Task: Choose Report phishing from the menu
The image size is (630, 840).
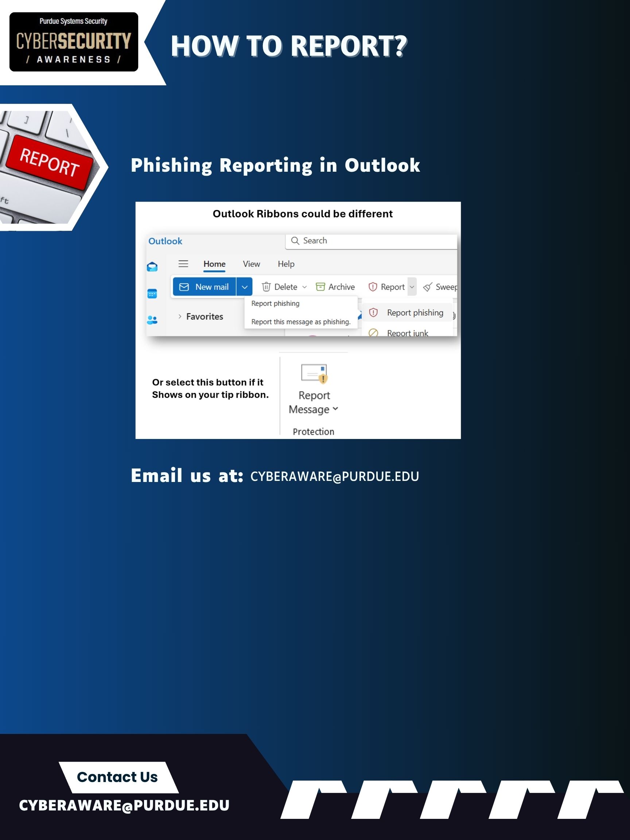Action: [415, 312]
